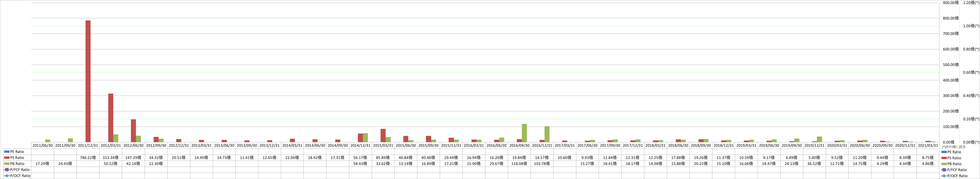This screenshot has width=980, height=179.
Task: Click the 50.52倍 PB Ratio cell
Action: (111, 164)
